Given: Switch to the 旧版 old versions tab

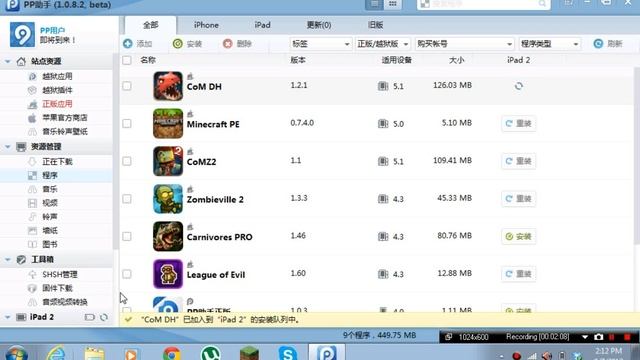Looking at the screenshot, I should tap(376, 25).
